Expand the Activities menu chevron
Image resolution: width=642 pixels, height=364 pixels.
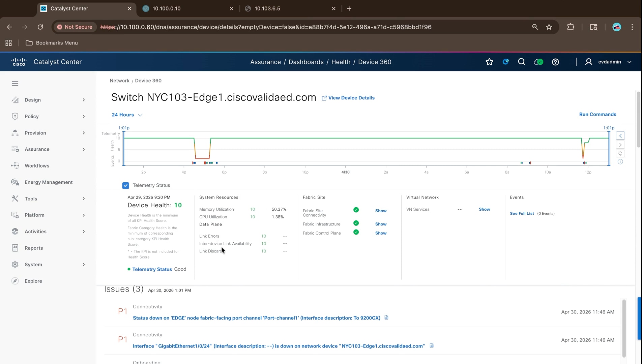pyautogui.click(x=84, y=232)
